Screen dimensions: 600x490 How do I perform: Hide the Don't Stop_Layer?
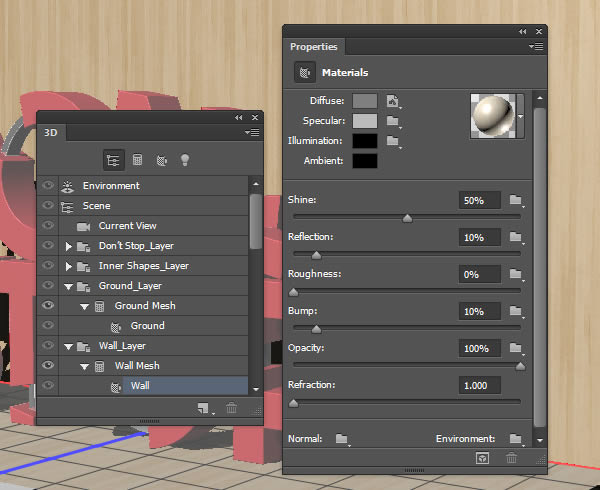tap(48, 245)
